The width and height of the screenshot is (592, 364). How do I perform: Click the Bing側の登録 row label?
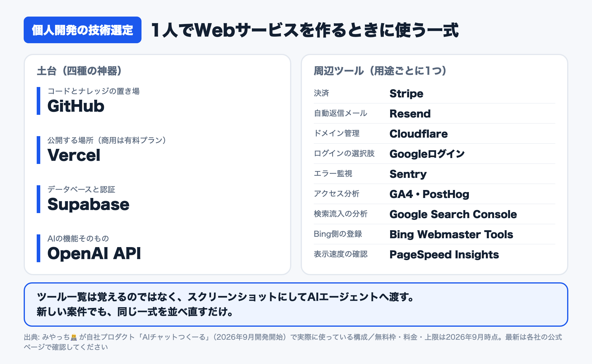338,234
